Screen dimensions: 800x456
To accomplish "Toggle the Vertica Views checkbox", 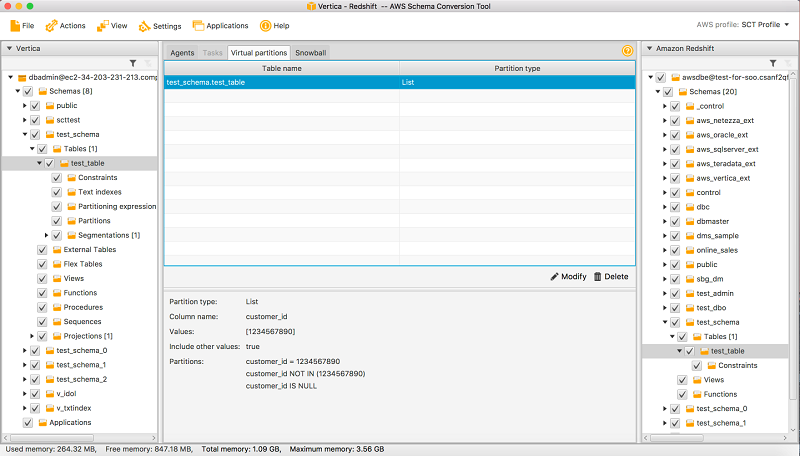I will click(x=42, y=278).
